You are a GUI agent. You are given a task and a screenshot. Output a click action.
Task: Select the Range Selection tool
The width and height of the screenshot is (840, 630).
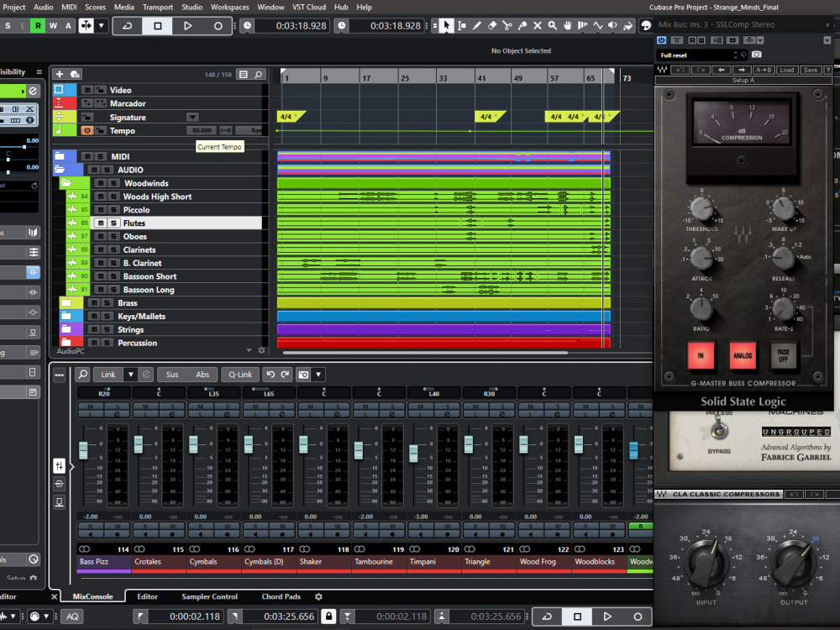(x=462, y=25)
